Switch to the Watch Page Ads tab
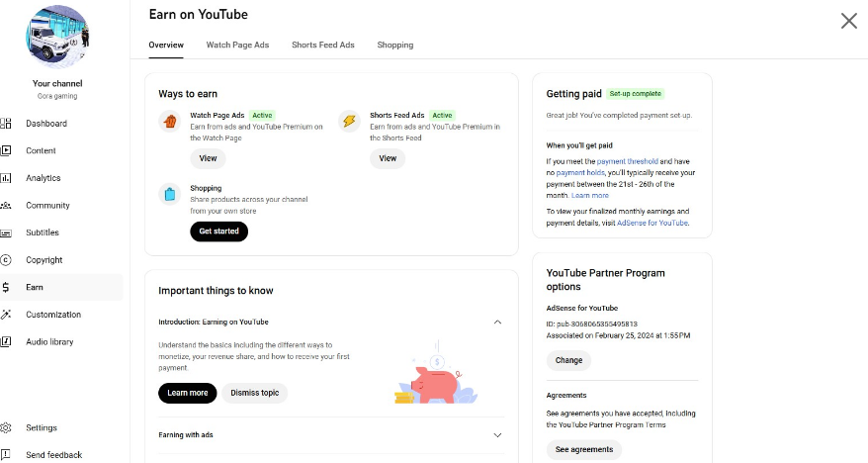This screenshot has height=463, width=868. pyautogui.click(x=237, y=45)
